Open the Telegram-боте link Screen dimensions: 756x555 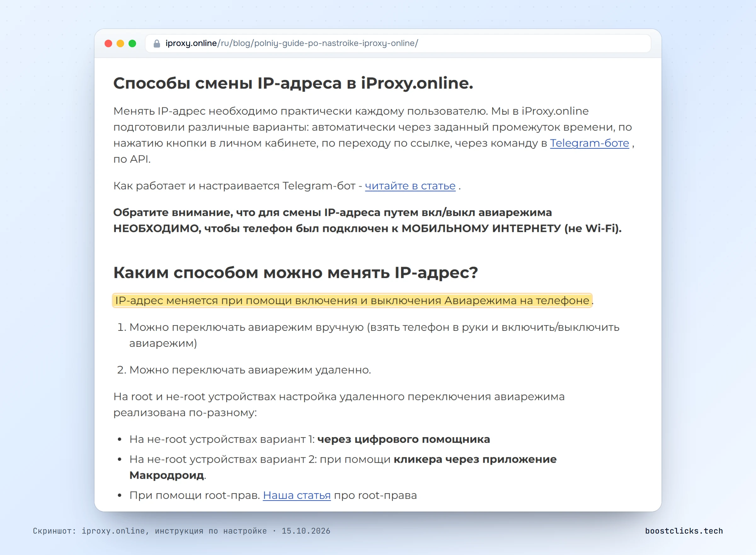point(589,143)
